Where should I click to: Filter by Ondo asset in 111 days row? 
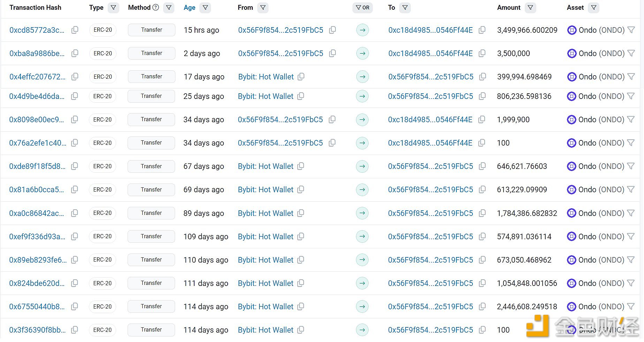630,283
